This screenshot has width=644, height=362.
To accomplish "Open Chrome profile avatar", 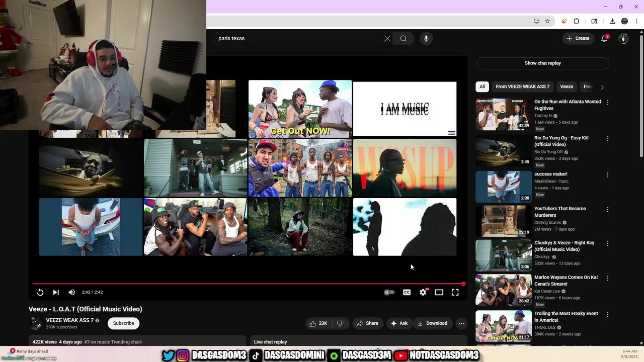I will point(624,21).
